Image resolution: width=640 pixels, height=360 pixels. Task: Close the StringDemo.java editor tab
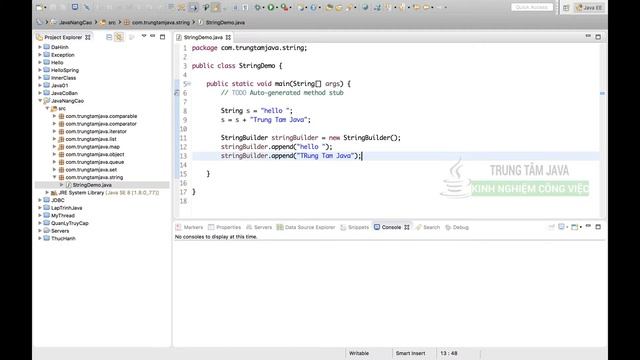[228, 37]
